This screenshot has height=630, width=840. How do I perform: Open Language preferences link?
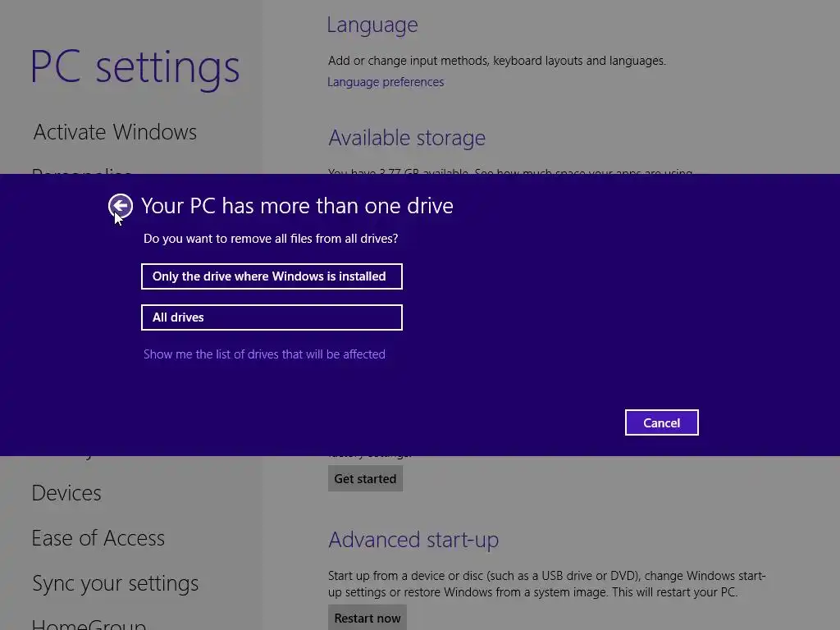(386, 82)
